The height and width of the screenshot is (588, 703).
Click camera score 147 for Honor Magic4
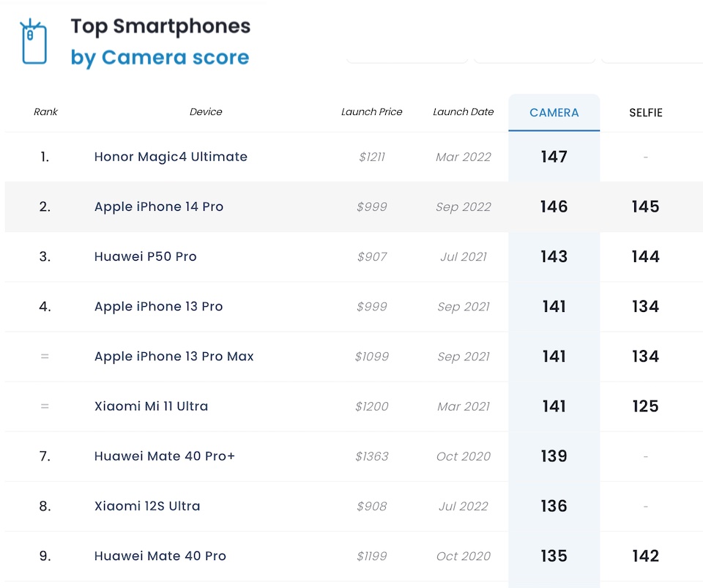554,157
